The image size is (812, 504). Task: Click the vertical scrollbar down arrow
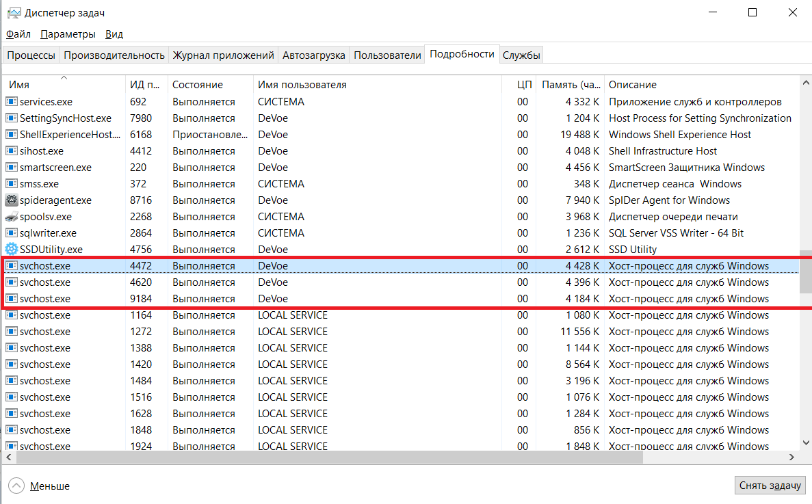pyautogui.click(x=804, y=445)
